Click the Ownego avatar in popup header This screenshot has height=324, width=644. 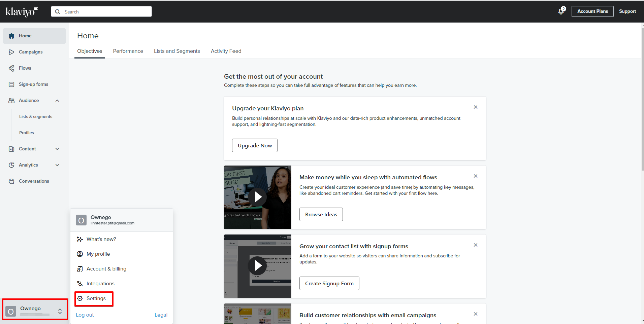[81, 220]
